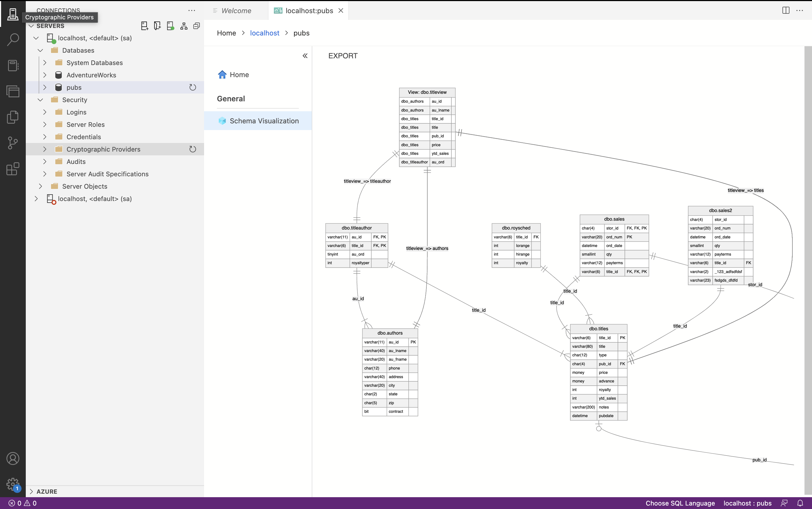This screenshot has width=812, height=509.
Task: Click the localhost breadcrumb link
Action: [x=264, y=33]
